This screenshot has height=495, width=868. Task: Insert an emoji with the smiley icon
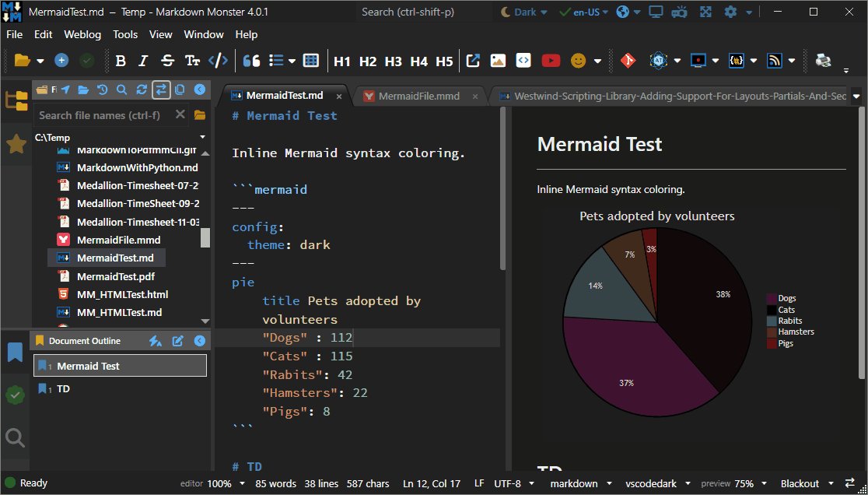pos(578,61)
